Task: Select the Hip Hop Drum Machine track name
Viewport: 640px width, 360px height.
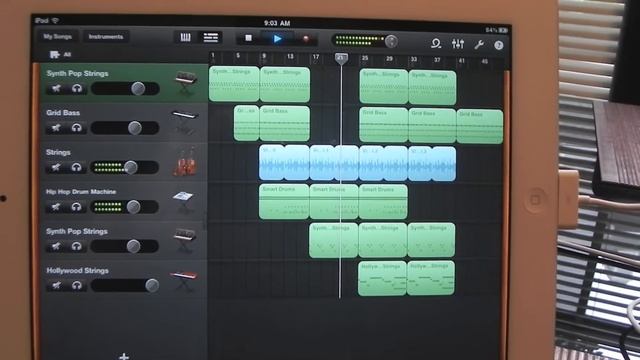Action: coord(81,192)
